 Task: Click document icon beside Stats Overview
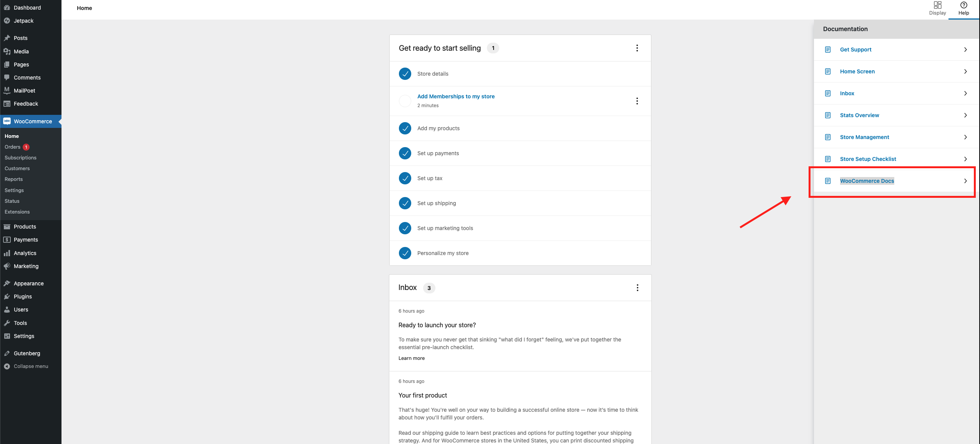(828, 115)
